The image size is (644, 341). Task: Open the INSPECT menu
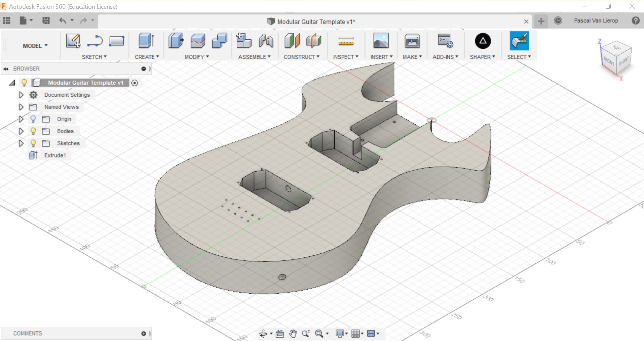pos(346,57)
